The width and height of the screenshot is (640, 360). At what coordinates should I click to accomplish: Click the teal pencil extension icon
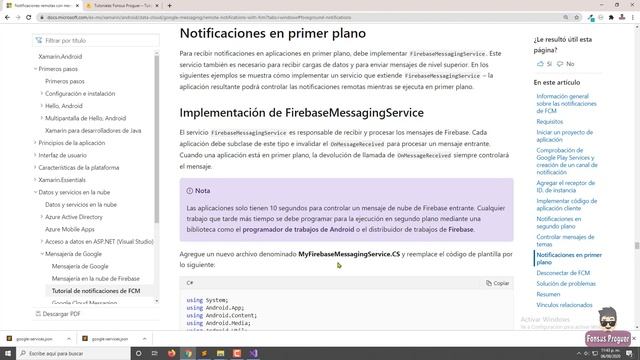(x=591, y=17)
